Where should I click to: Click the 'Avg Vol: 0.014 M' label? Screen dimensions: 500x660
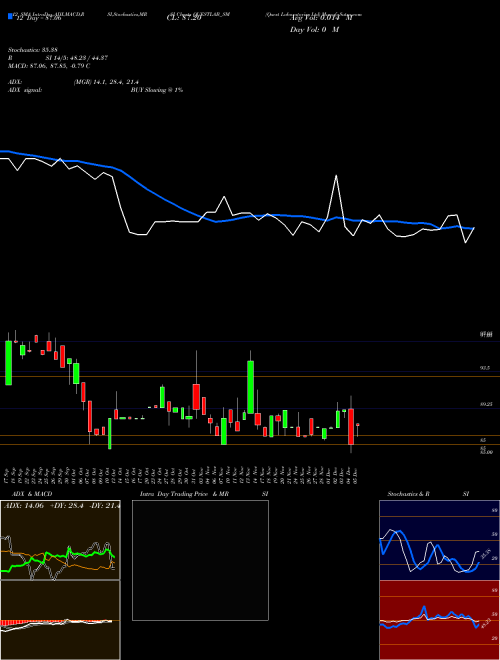(320, 18)
